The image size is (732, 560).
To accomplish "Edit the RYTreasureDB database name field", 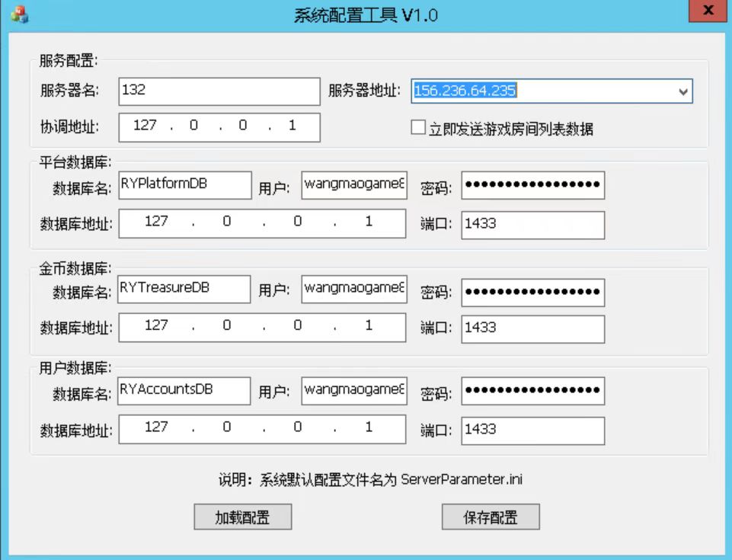I will 184,289.
